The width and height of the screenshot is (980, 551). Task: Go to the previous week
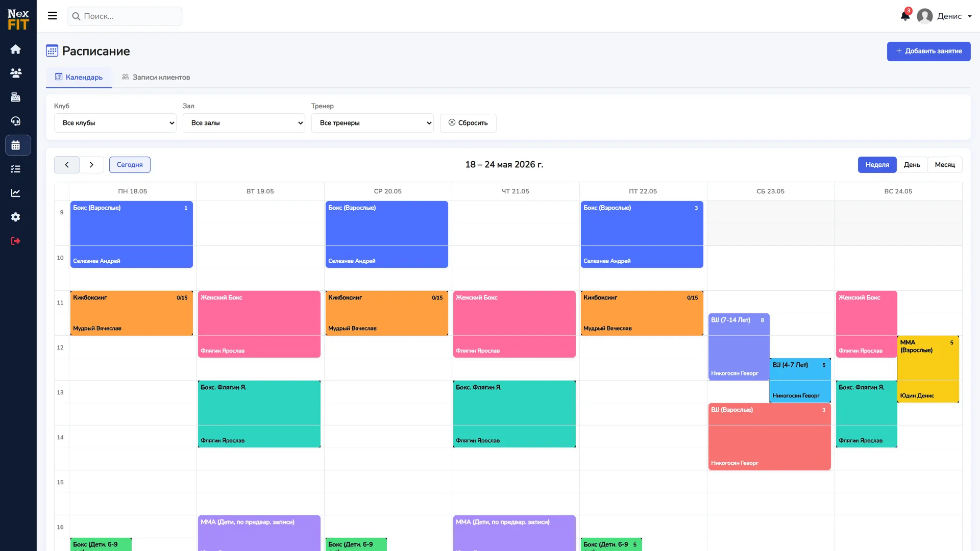click(67, 165)
